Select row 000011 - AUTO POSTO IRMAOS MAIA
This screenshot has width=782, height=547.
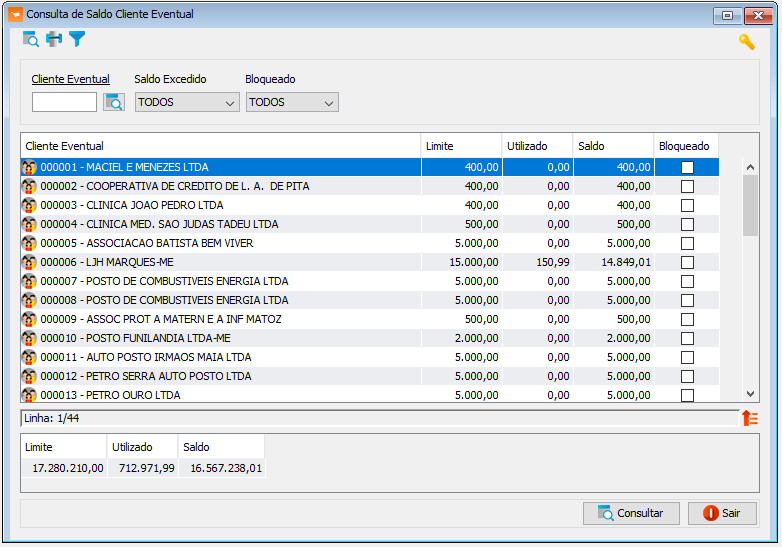pyautogui.click(x=370, y=357)
